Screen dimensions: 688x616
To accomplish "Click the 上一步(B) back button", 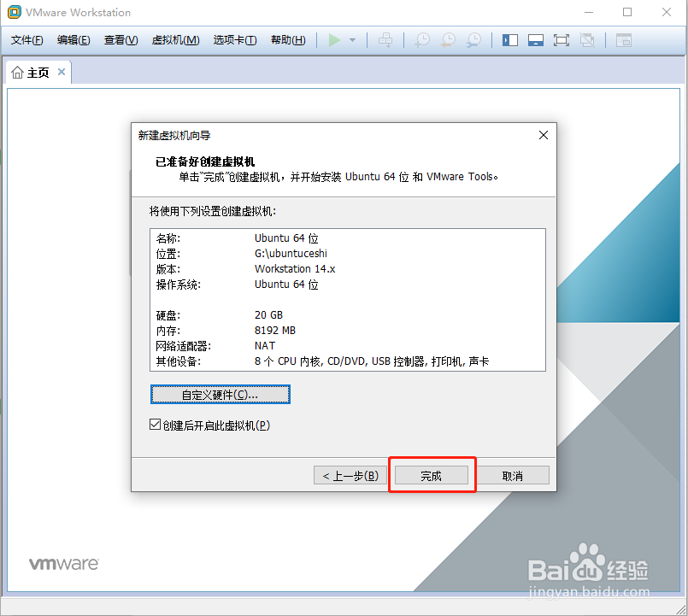I will pyautogui.click(x=350, y=476).
